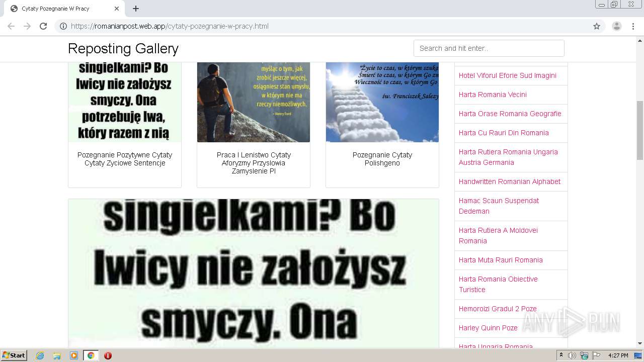This screenshot has width=644, height=362.
Task: Bookmark this page with the star icon
Action: pos(597,26)
